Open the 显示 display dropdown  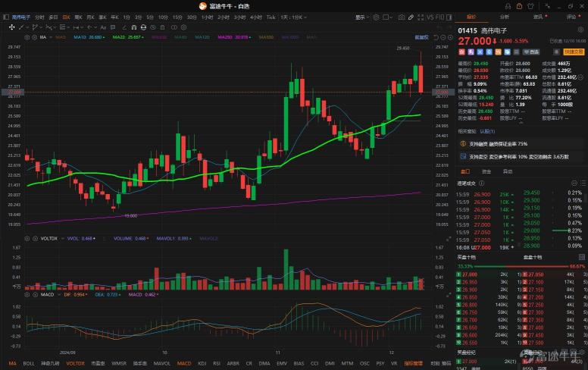pyautogui.click(x=361, y=16)
